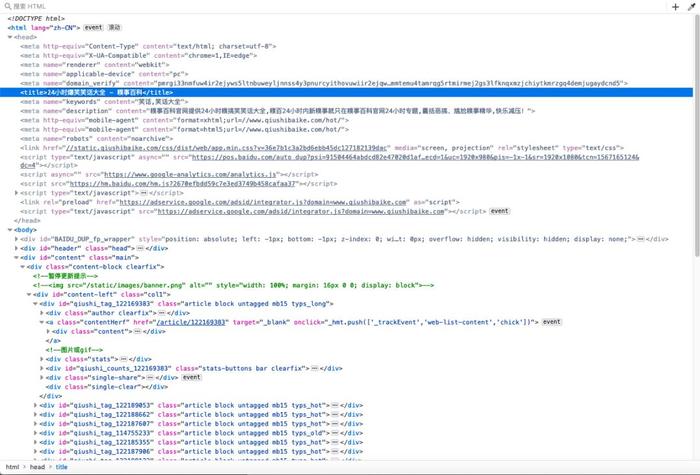Expand the header div node
This screenshot has width=700, height=475.
[x=17, y=248]
